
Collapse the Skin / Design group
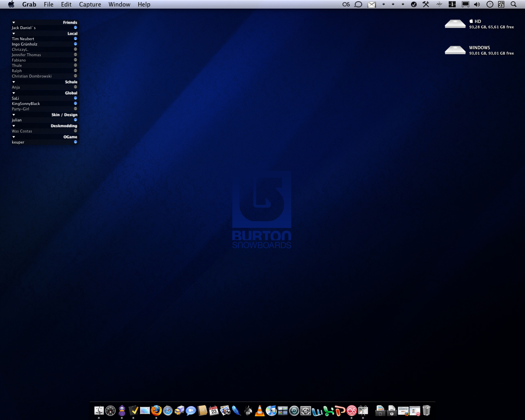[14, 115]
